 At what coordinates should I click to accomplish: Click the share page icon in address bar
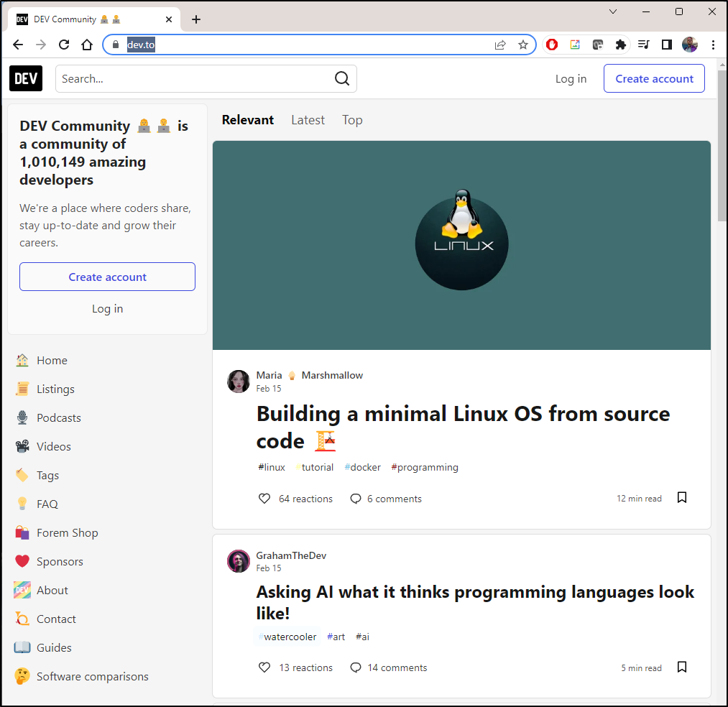coord(500,45)
